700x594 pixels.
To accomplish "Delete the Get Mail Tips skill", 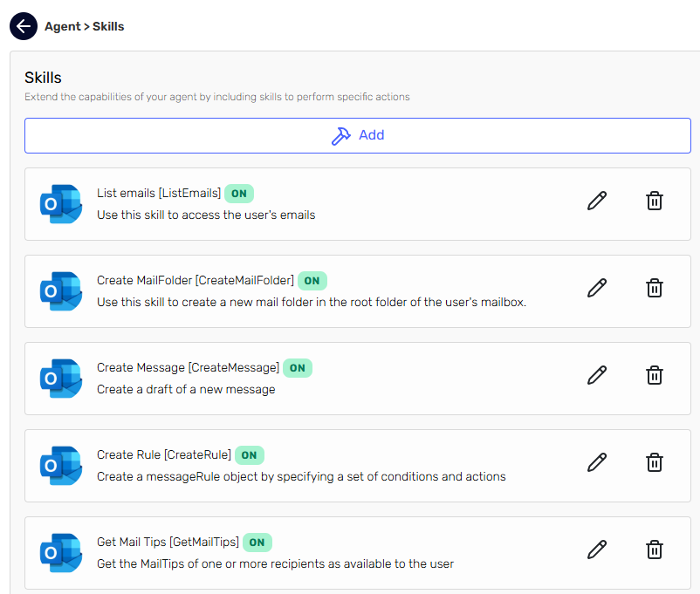I will coord(654,550).
